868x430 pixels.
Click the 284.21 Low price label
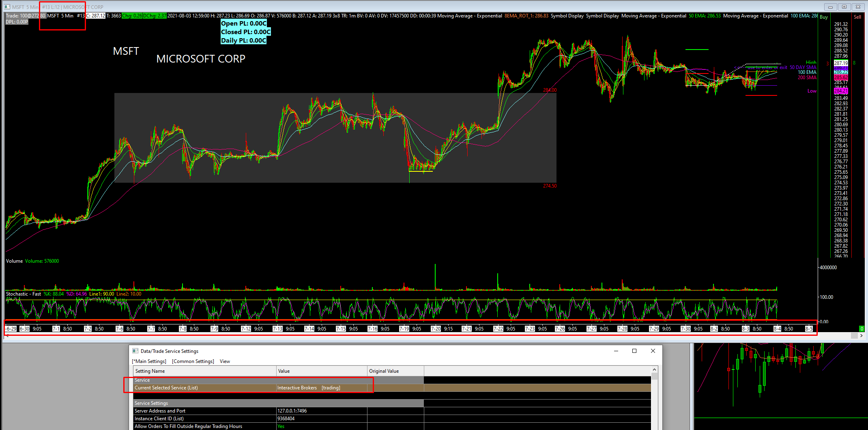coord(841,91)
